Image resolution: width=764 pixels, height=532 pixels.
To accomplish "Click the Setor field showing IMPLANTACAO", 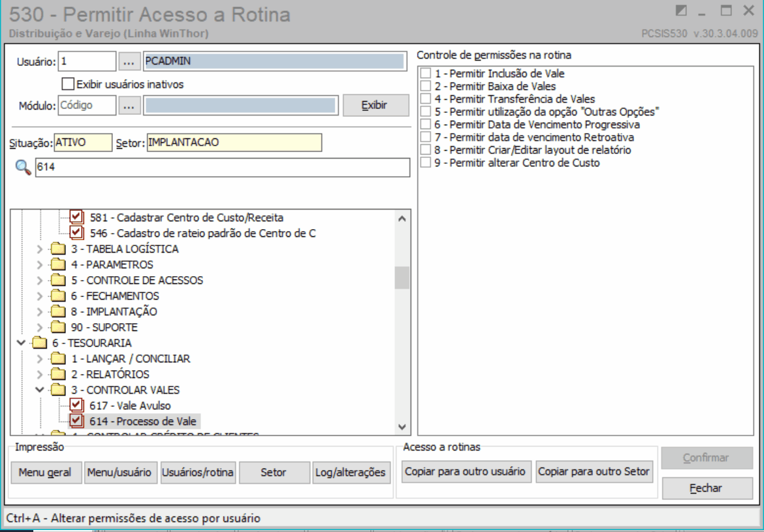I will point(234,143).
